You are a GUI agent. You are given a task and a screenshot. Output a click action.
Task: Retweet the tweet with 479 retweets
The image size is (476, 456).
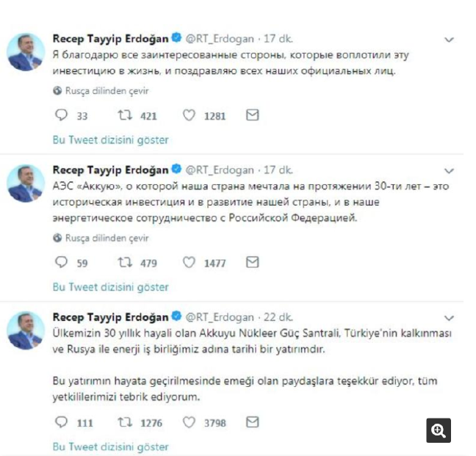(125, 262)
